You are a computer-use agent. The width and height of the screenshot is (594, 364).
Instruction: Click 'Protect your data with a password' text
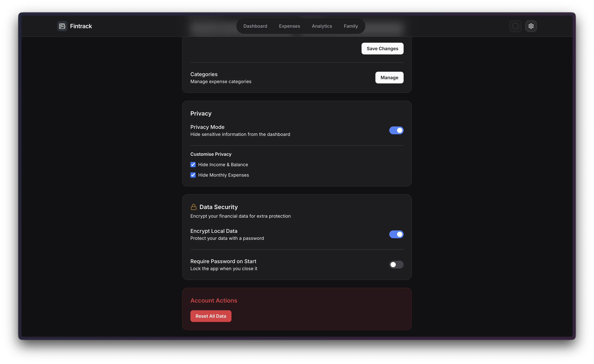pos(227,238)
